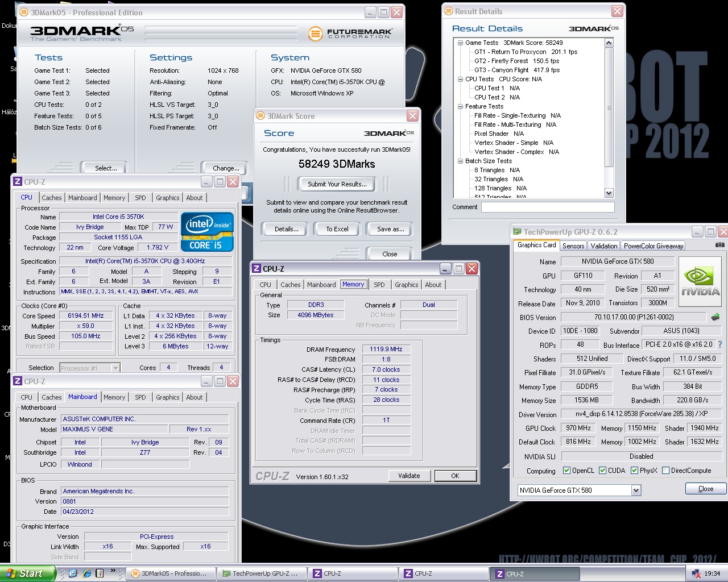Click the third quick launch icon
This screenshot has width=728, height=582.
pos(100,573)
